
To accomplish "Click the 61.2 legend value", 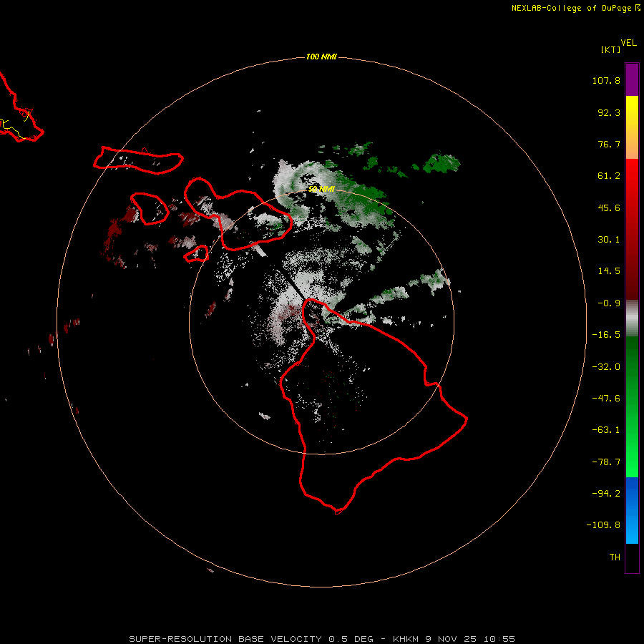I will click(609, 176).
